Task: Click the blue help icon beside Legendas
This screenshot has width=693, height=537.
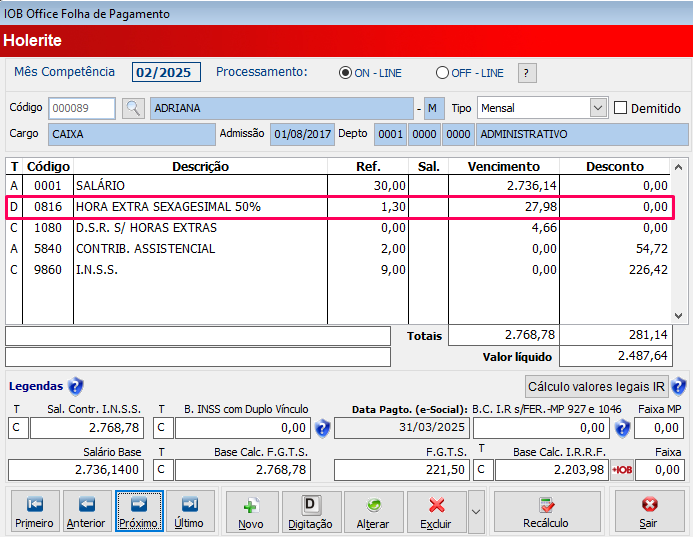Action: coord(76,386)
